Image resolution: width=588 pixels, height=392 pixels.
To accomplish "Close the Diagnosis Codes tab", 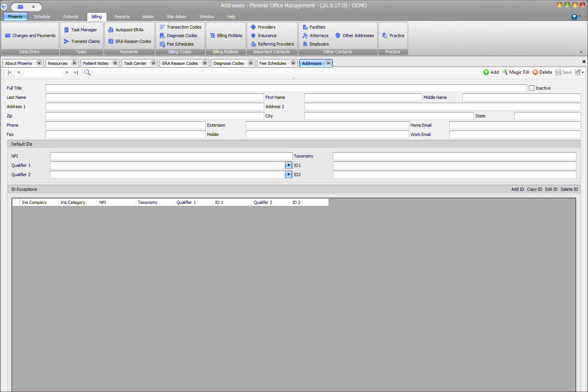I will 251,63.
